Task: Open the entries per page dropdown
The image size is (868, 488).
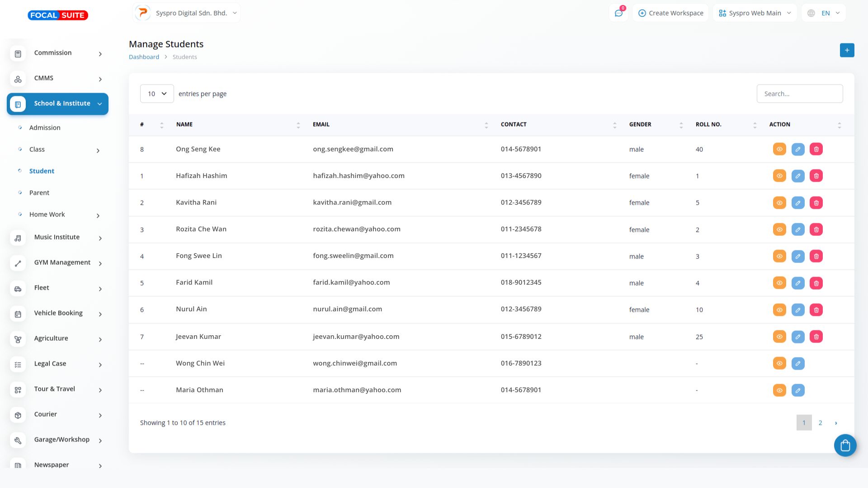Action: tap(157, 94)
